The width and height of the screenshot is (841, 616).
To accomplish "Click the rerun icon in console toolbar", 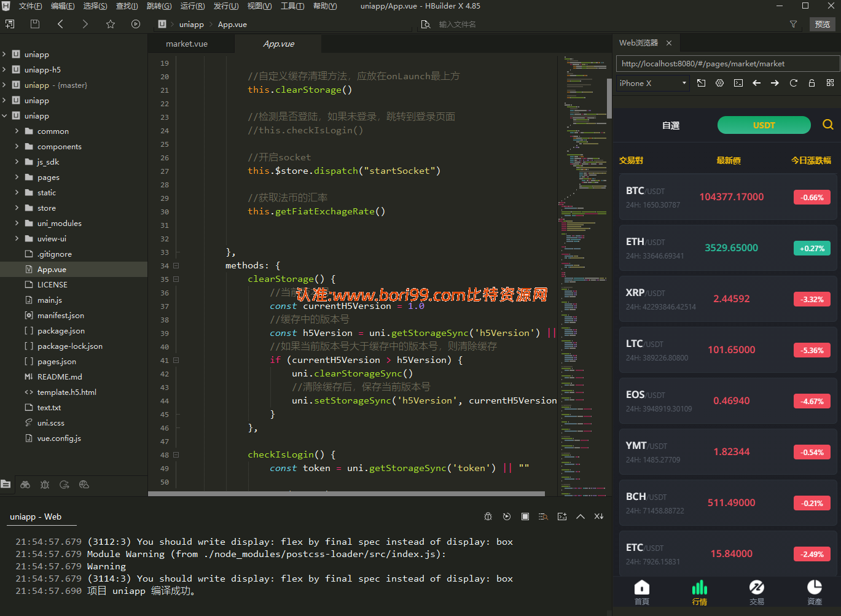I will click(x=507, y=517).
